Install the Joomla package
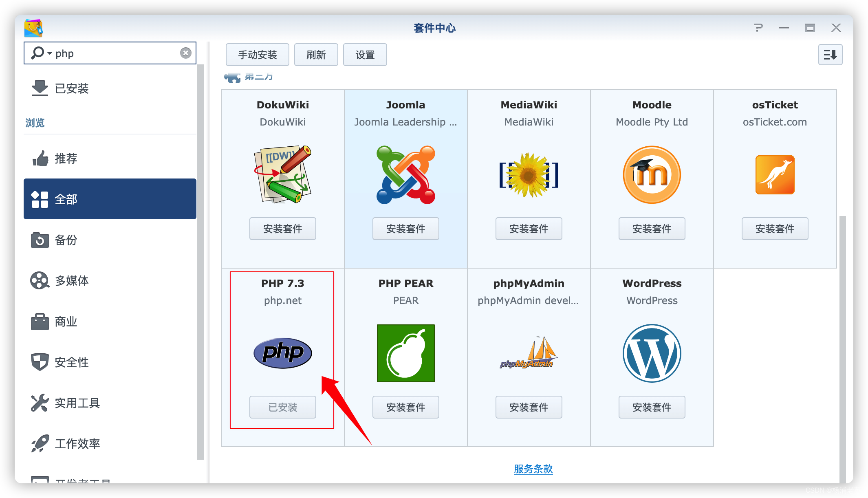 point(406,229)
